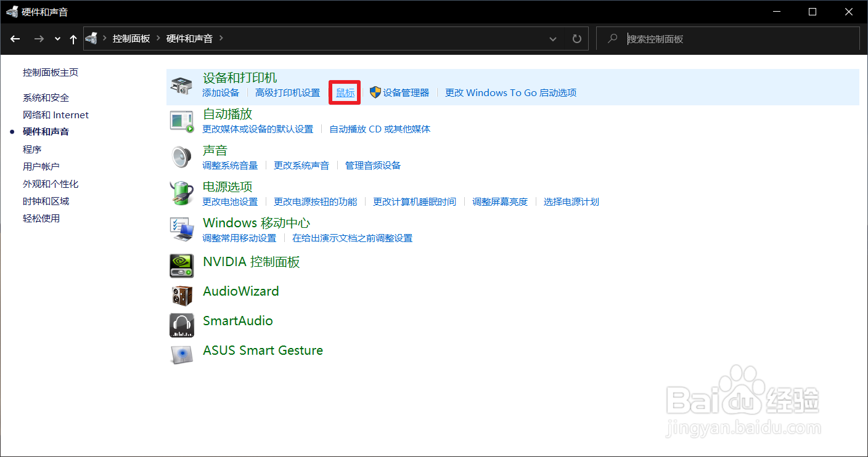
Task: Open the 自动播放 heading link
Action: click(x=227, y=114)
